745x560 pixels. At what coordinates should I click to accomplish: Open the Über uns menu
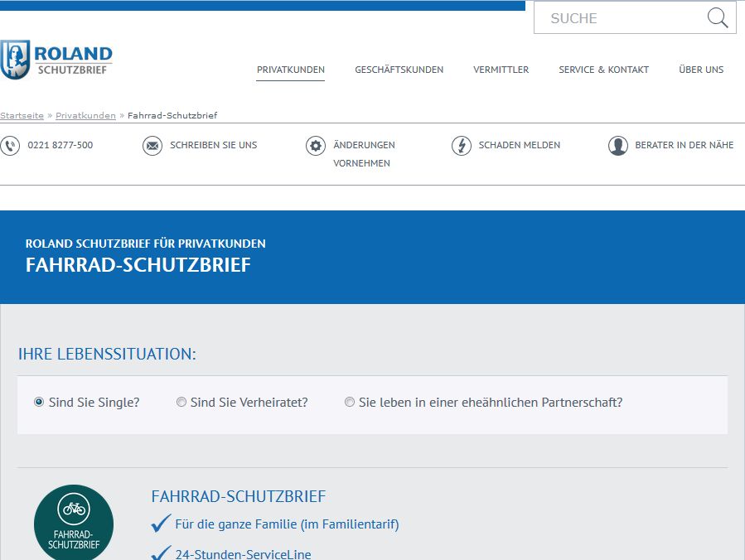pyautogui.click(x=701, y=70)
